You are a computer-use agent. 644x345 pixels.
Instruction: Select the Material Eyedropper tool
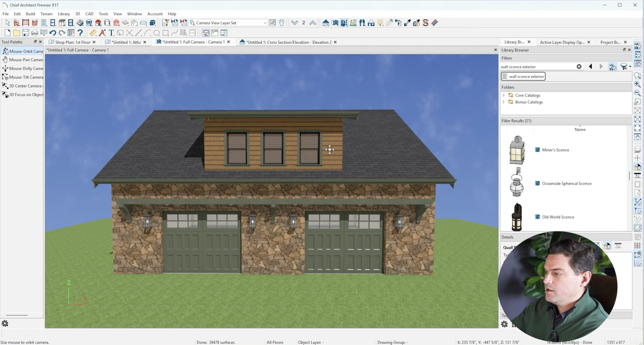coord(407,23)
